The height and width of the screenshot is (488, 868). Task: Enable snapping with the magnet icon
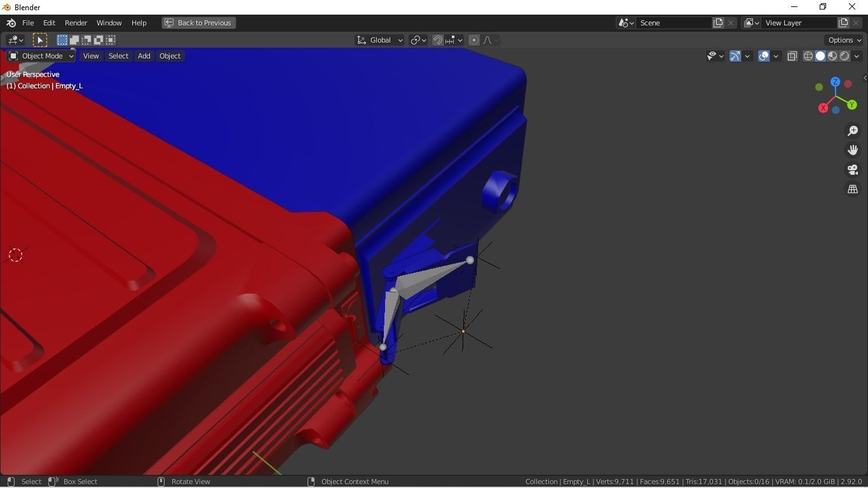point(438,40)
